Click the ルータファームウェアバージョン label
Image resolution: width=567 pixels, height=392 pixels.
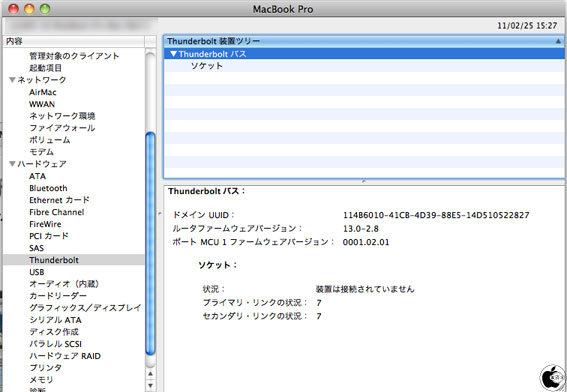[x=237, y=229]
